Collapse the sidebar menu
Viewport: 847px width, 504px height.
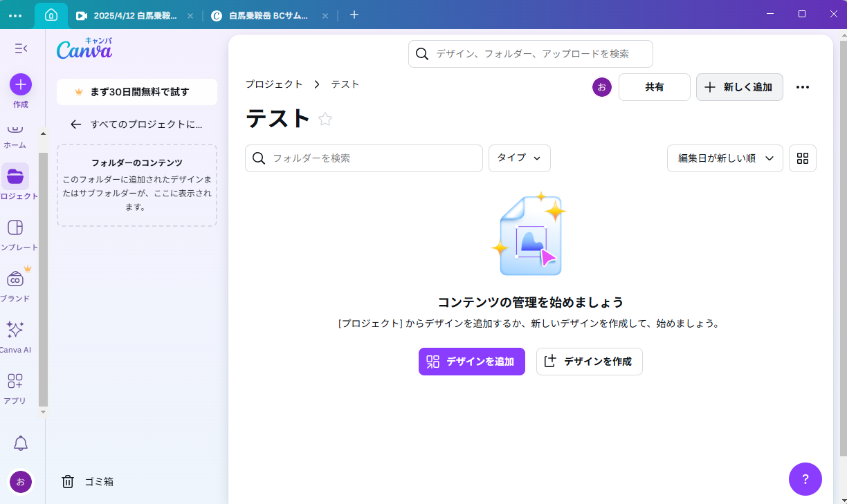click(21, 48)
